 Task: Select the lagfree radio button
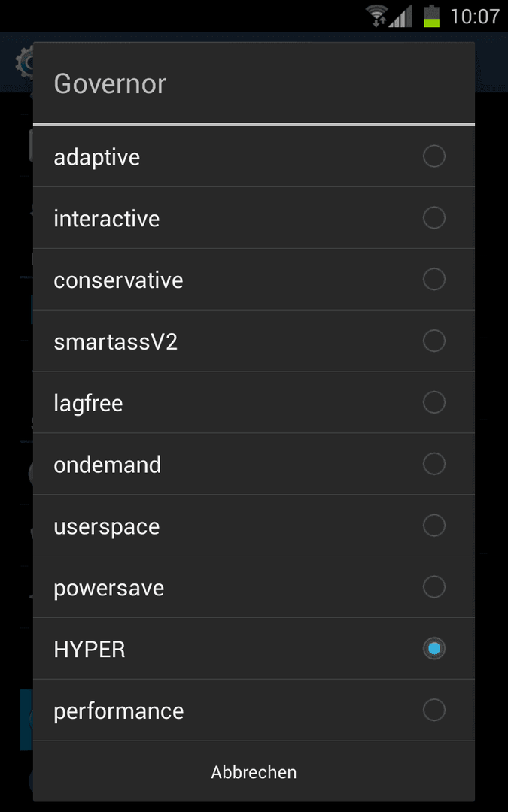434,401
